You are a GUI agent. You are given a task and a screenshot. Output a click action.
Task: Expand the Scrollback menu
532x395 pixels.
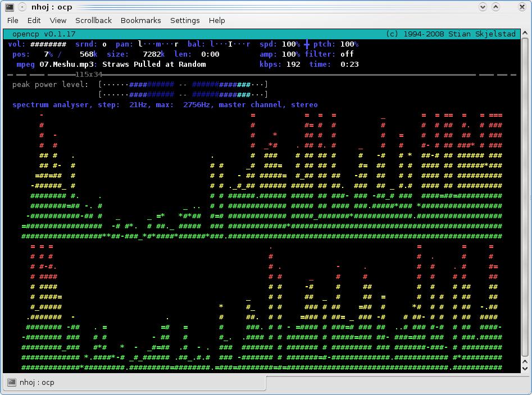pos(93,20)
